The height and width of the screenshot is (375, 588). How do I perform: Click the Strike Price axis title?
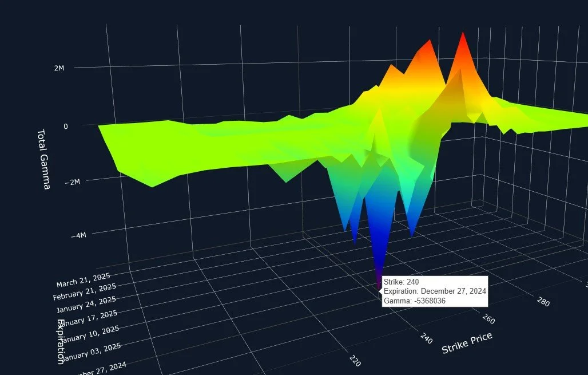point(467,343)
